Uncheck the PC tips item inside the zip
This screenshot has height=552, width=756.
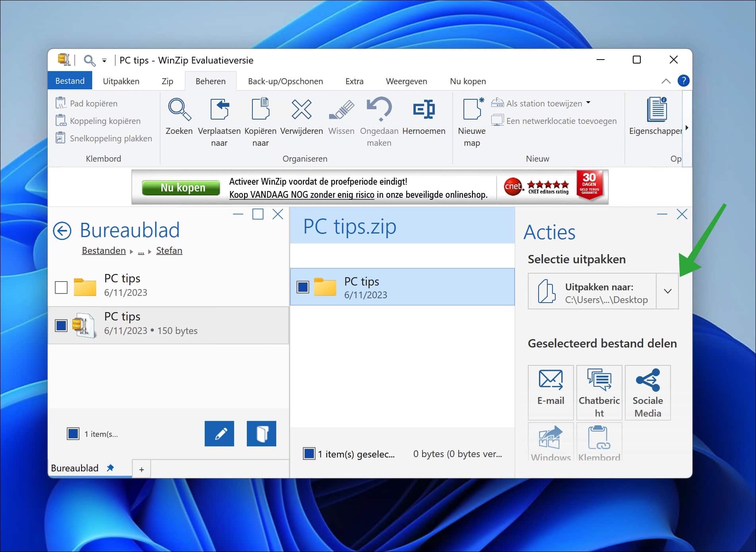point(303,287)
